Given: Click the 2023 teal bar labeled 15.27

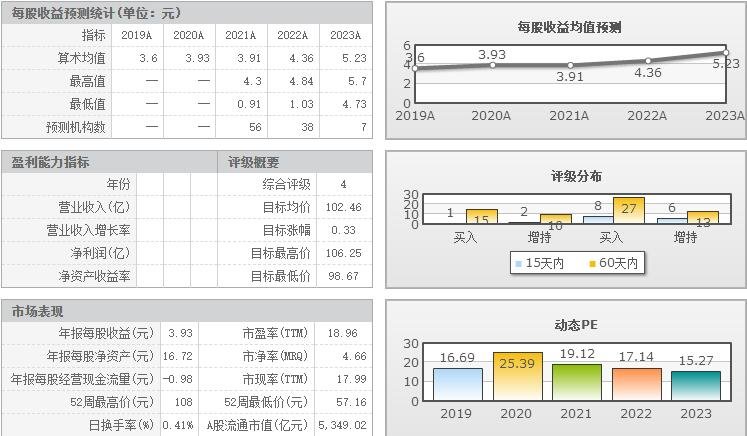Looking at the screenshot, I should [696, 386].
